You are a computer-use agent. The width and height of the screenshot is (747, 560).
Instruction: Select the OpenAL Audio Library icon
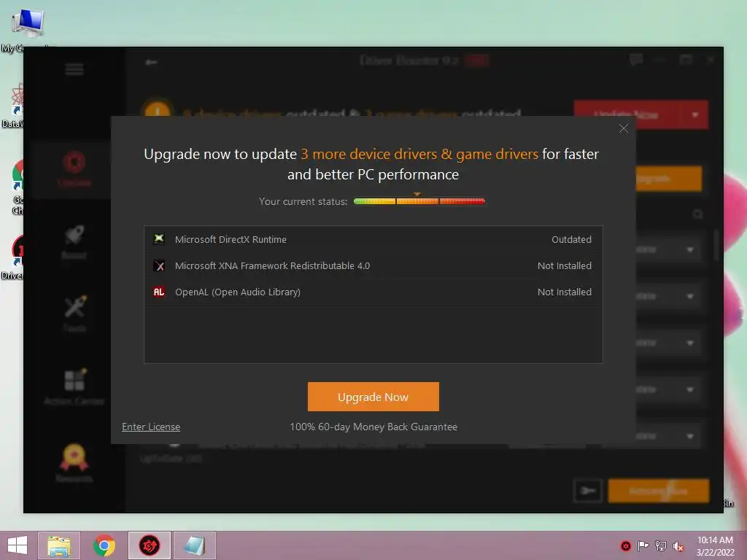159,292
